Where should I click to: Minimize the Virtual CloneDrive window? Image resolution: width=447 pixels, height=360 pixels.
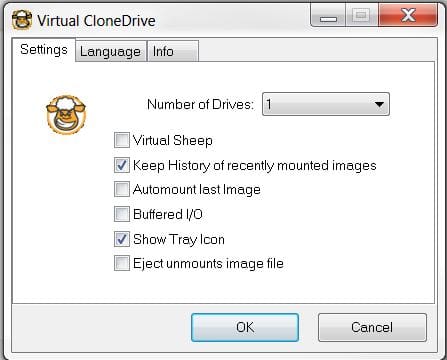click(328, 15)
